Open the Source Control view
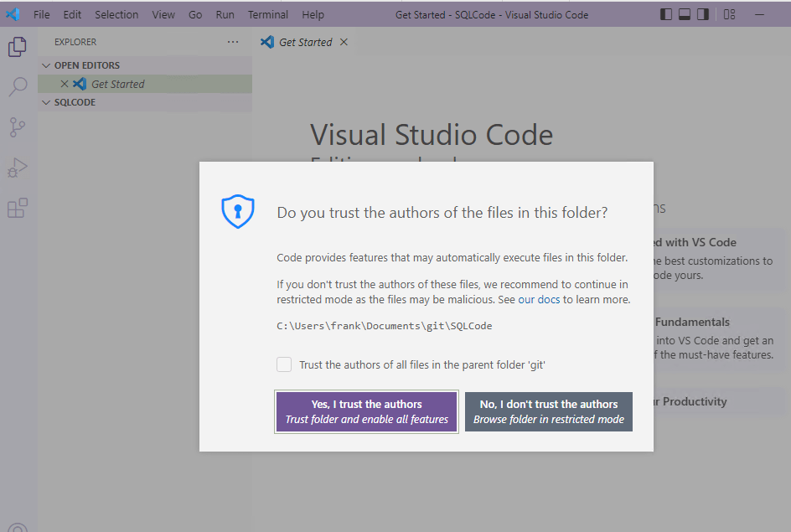Image resolution: width=791 pixels, height=532 pixels. point(18,127)
